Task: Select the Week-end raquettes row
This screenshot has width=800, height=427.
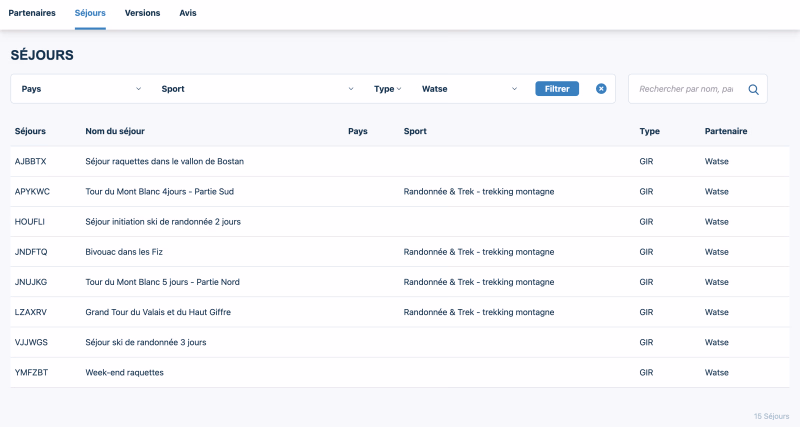Action: 124,372
